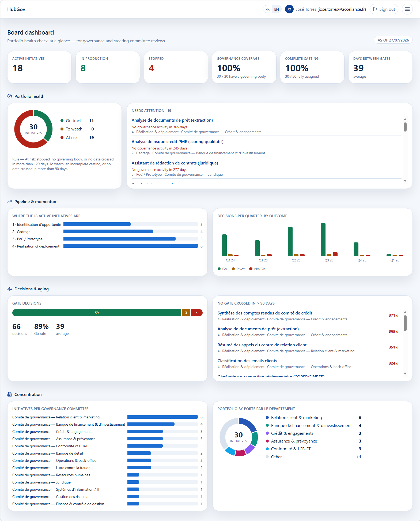
Task: Toggle the No-Go series in legend
Action: pyautogui.click(x=257, y=269)
